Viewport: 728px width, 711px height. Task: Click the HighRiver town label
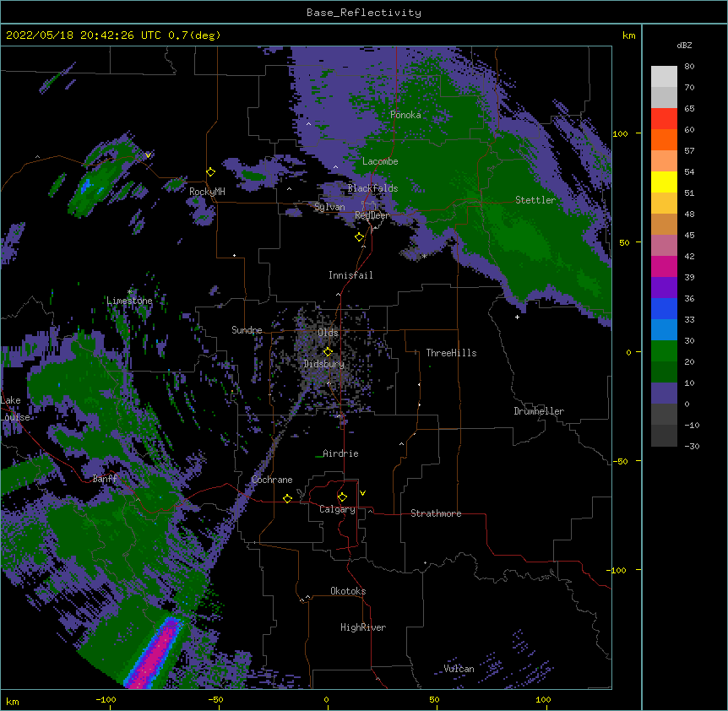coord(363,627)
